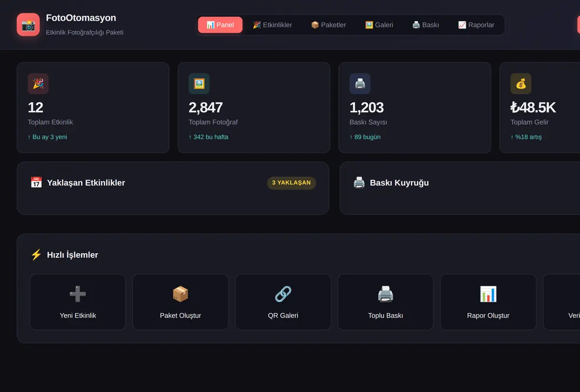This screenshot has width=580, height=392.
Task: Click the 'Yaklaşan Etkinlikler' heading
Action: pyautogui.click(x=86, y=183)
